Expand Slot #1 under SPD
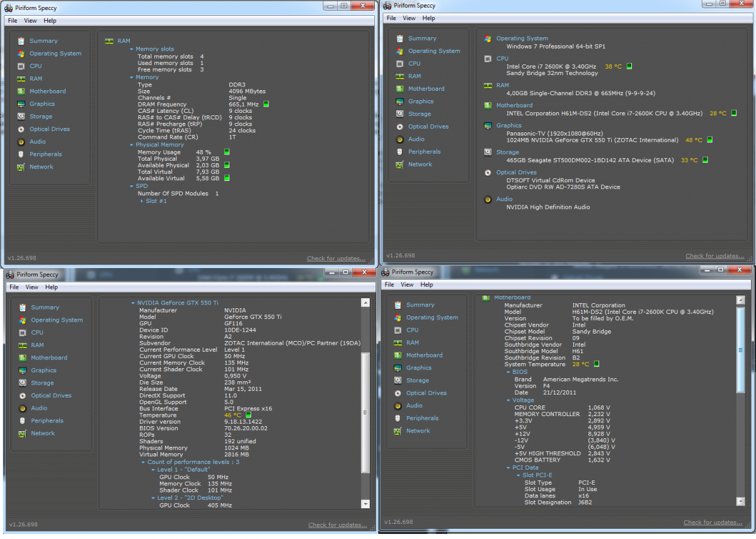The image size is (756, 539). click(x=142, y=201)
